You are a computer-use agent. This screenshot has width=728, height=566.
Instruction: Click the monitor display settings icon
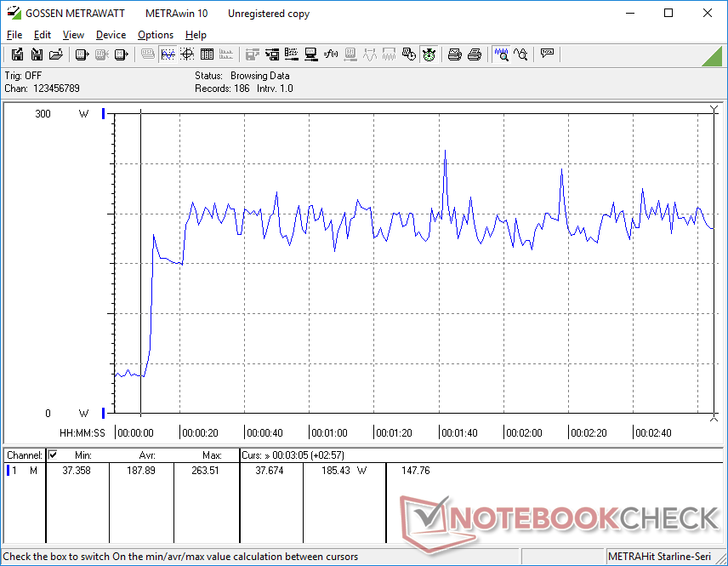[311, 54]
